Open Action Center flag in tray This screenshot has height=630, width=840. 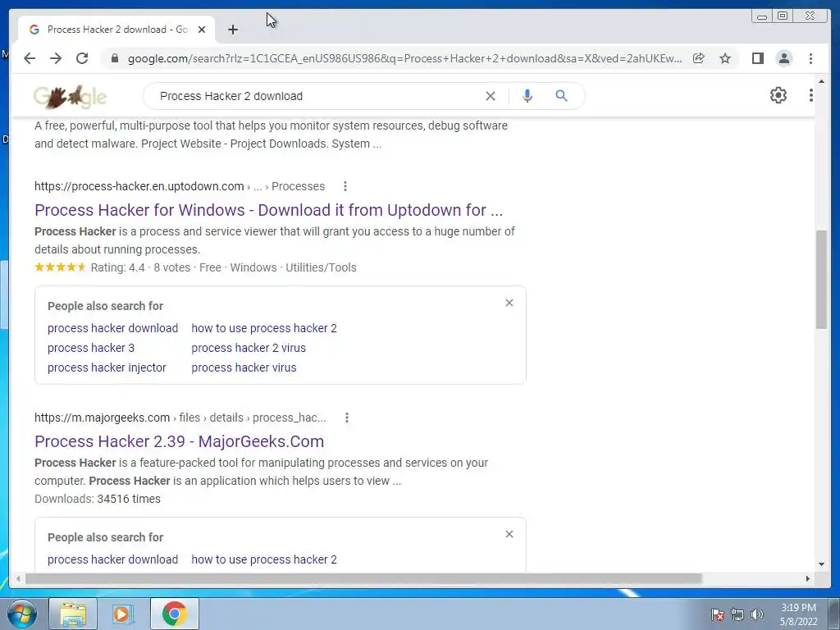(717, 614)
